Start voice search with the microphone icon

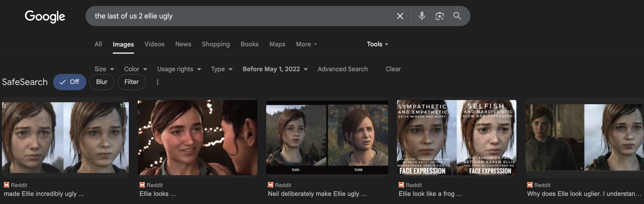[422, 16]
